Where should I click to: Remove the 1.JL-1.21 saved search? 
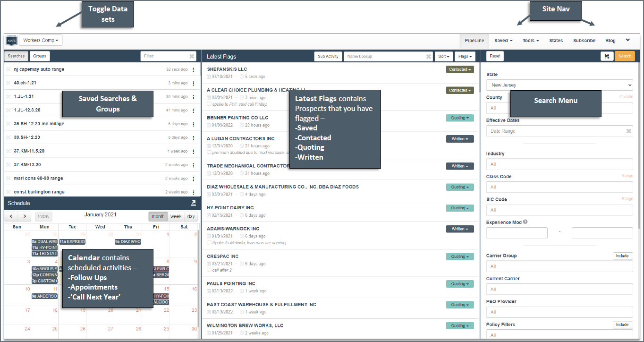[8, 97]
